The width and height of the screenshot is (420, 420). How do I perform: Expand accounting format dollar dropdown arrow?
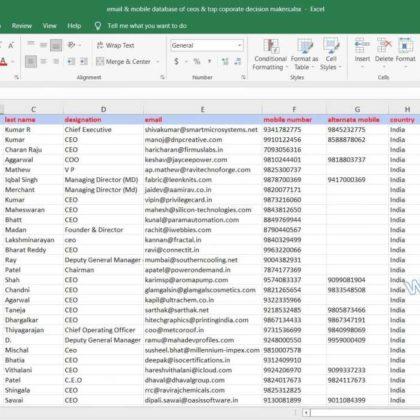tap(186, 62)
